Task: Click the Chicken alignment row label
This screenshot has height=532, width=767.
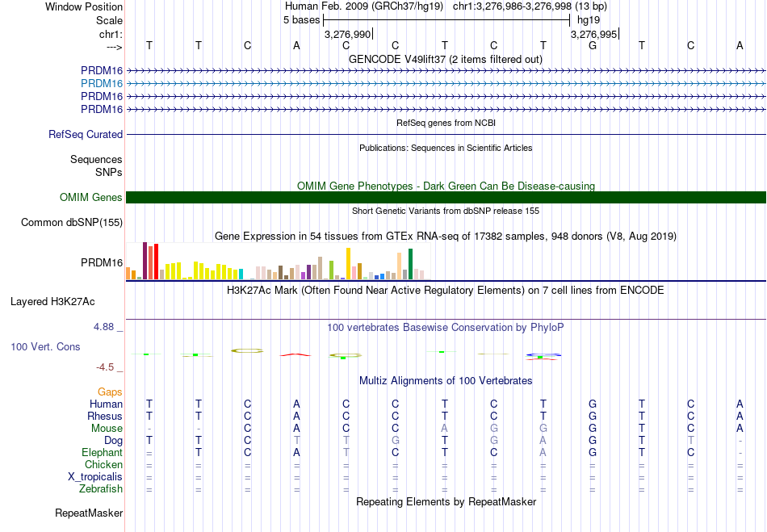Action: tap(103, 464)
